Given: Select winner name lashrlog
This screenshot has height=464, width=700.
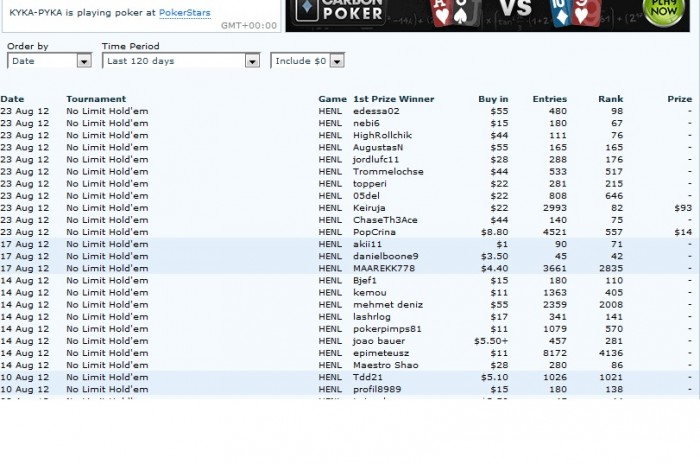Looking at the screenshot, I should point(371,316).
